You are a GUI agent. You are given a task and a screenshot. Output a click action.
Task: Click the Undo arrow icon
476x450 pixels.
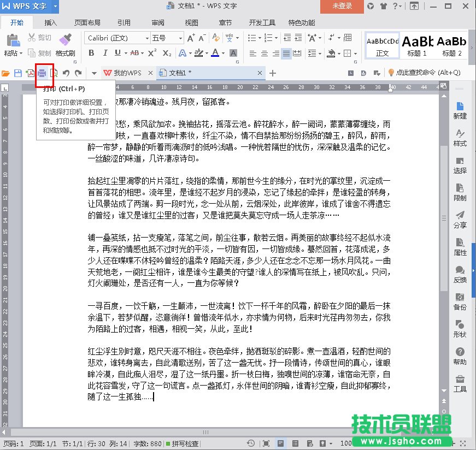[66, 73]
